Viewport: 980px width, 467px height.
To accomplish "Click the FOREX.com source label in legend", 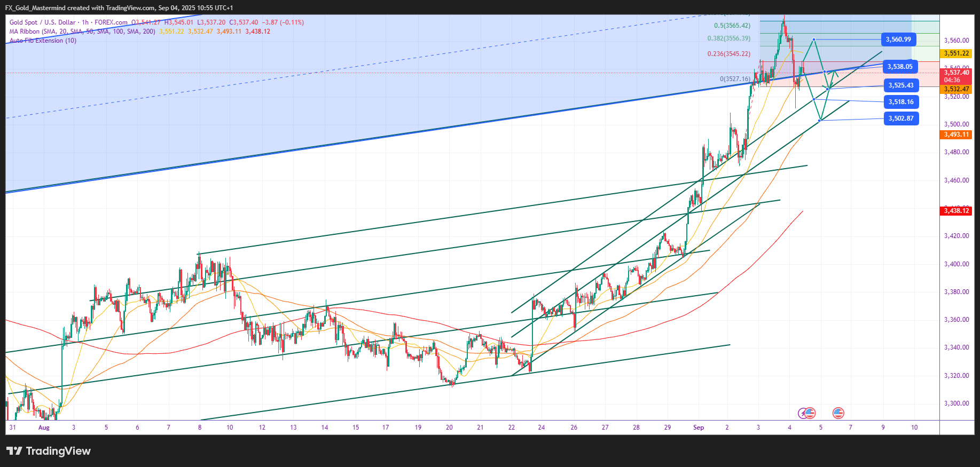I will click(x=111, y=22).
